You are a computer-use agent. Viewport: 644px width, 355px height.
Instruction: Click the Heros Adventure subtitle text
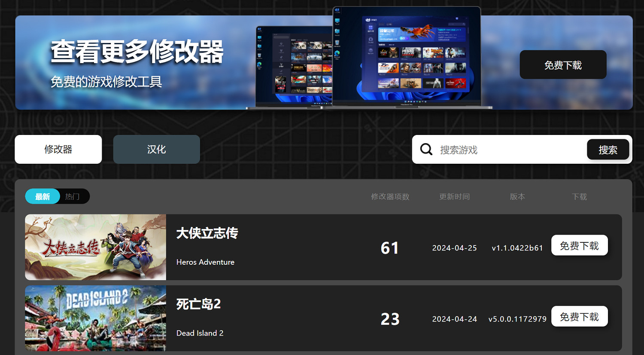205,262
